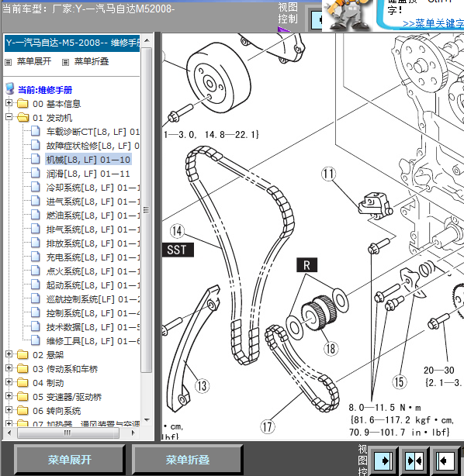Follow the >>菜单关键字 link
This screenshot has width=464, height=476.
pyautogui.click(x=433, y=23)
